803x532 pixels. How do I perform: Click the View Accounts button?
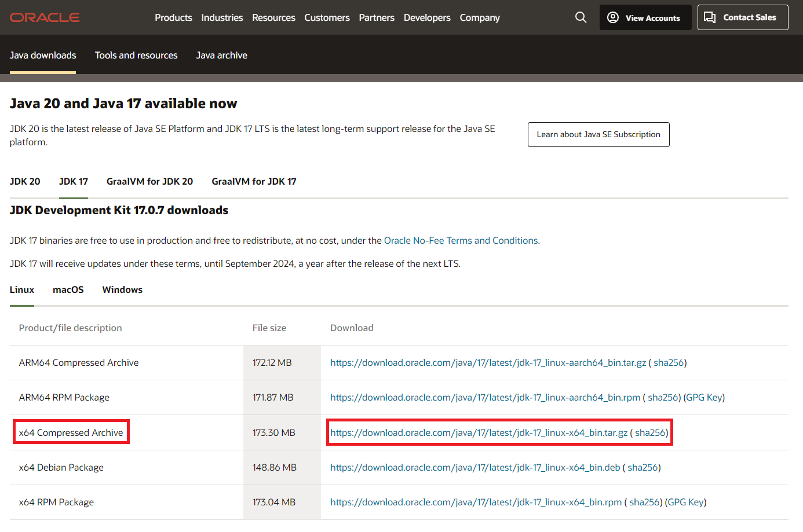(x=645, y=17)
